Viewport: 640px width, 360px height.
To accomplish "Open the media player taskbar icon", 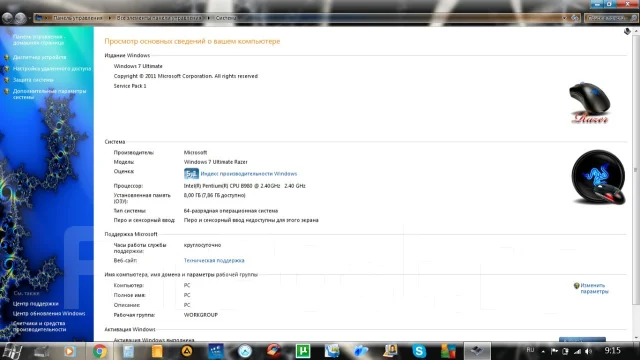I will coord(69,351).
